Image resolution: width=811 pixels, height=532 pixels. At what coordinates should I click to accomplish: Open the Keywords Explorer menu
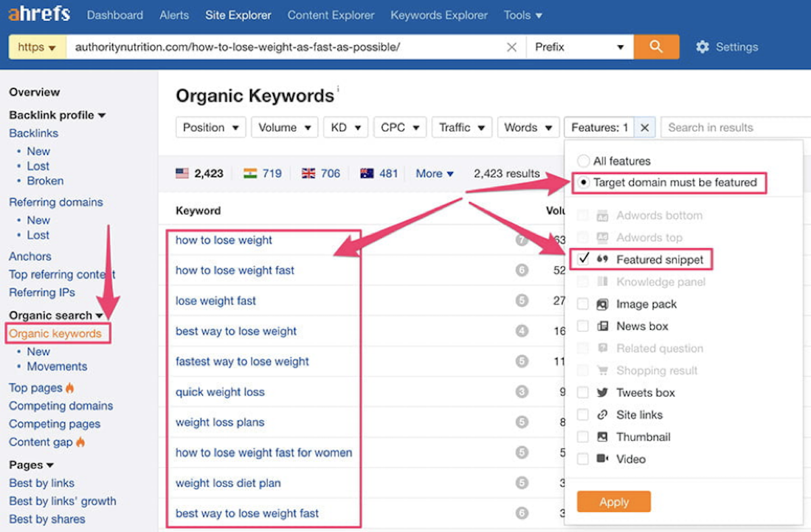(x=438, y=15)
